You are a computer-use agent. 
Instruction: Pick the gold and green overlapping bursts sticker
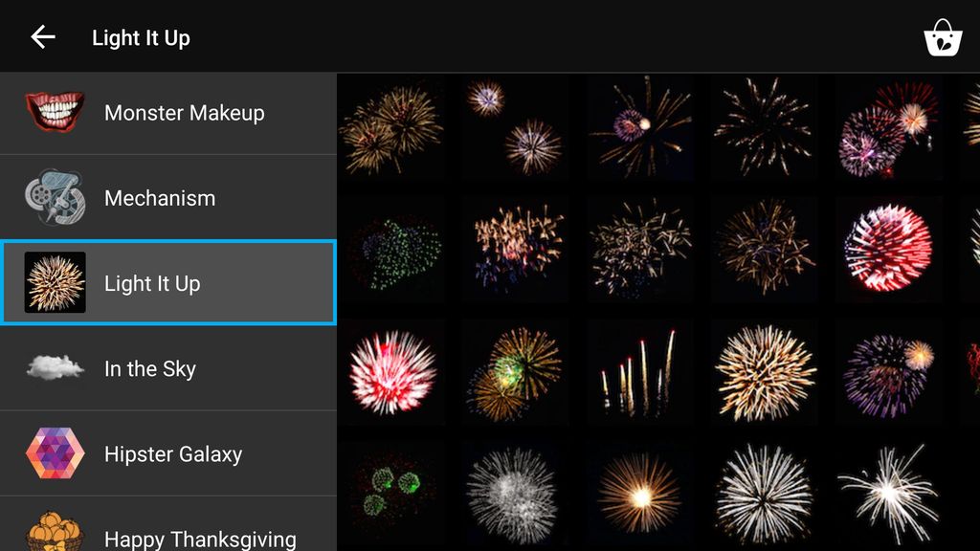pyautogui.click(x=516, y=372)
